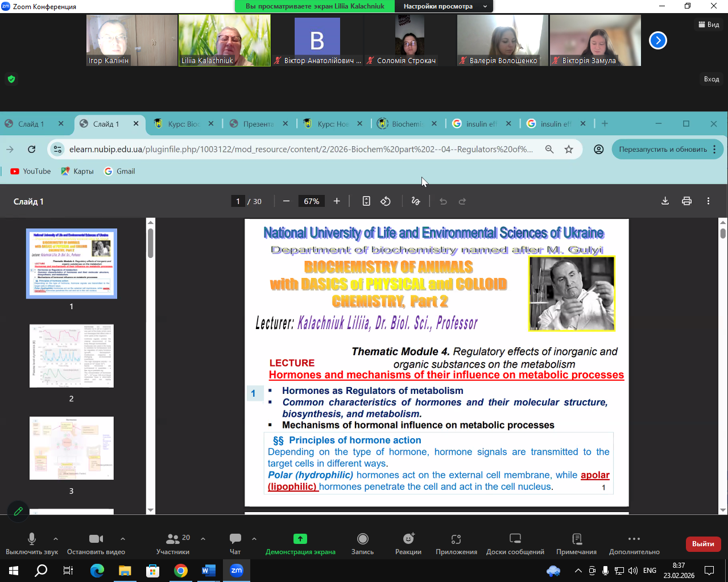Toggle screen share Демонстрация экрана
This screenshot has width=728, height=582.
coord(300,539)
